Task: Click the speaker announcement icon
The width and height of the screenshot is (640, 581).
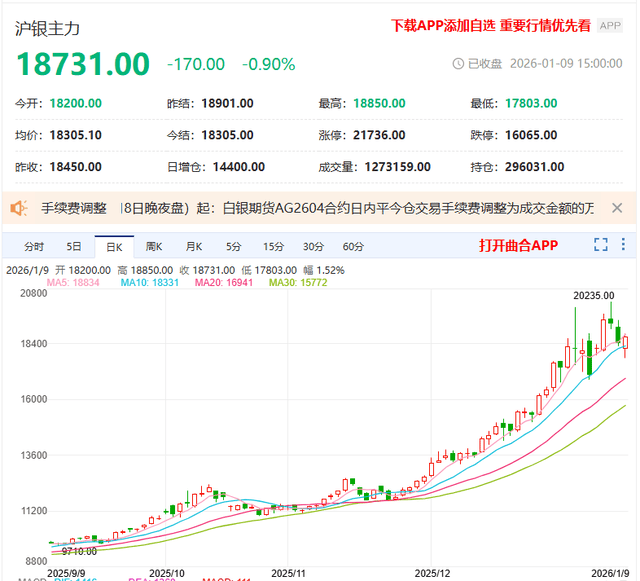Action: (19, 208)
